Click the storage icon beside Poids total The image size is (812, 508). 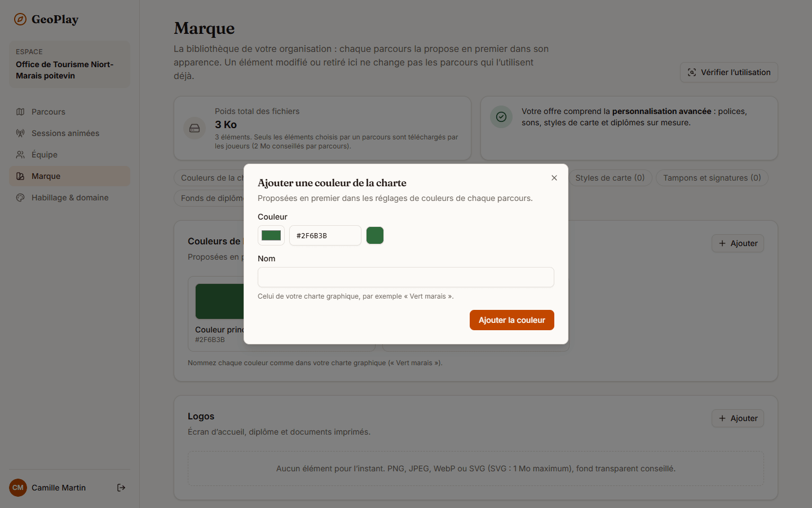(x=195, y=128)
